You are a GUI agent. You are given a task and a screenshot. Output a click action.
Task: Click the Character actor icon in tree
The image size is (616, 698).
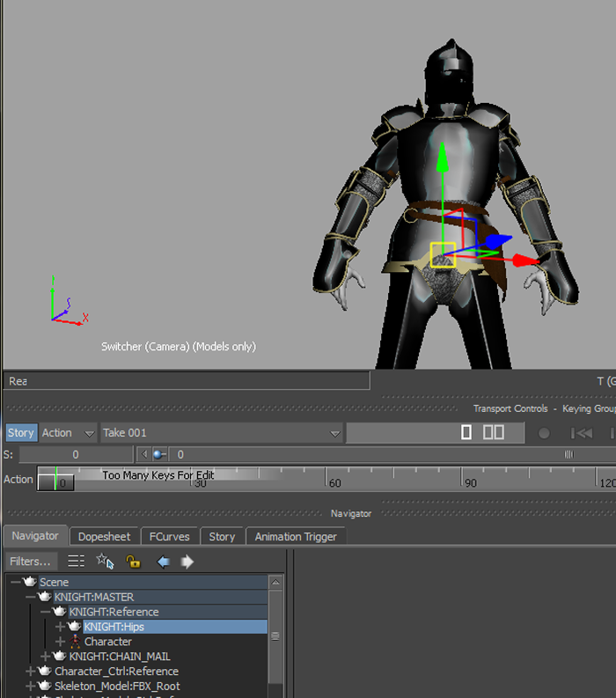point(75,642)
